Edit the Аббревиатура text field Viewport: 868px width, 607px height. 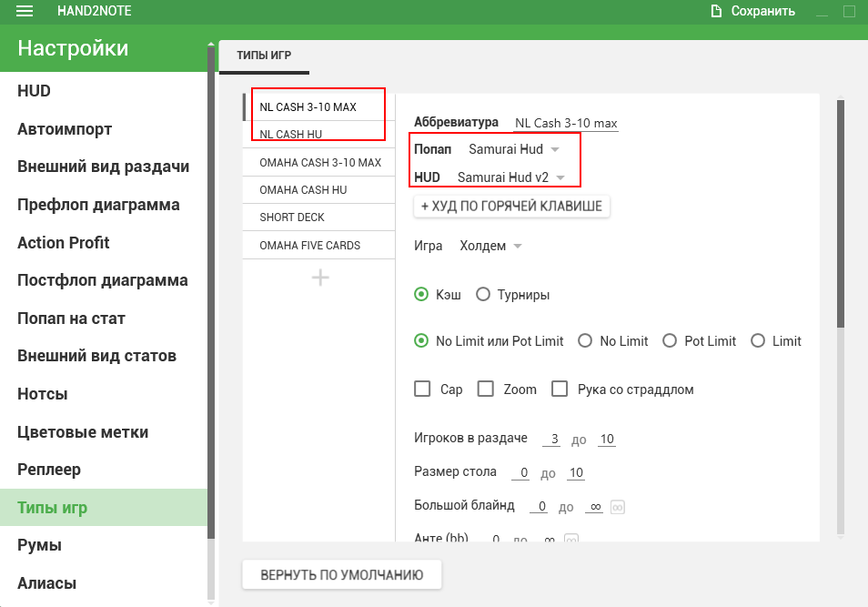coord(566,123)
